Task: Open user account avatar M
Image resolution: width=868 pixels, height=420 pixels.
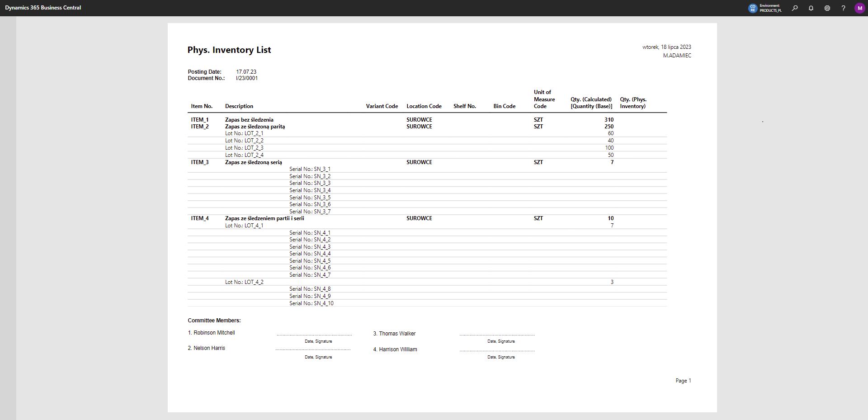Action: 859,8
